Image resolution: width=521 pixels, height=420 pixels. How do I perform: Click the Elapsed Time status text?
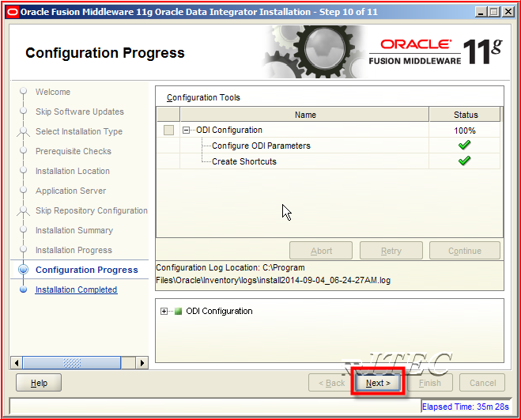[x=465, y=407]
